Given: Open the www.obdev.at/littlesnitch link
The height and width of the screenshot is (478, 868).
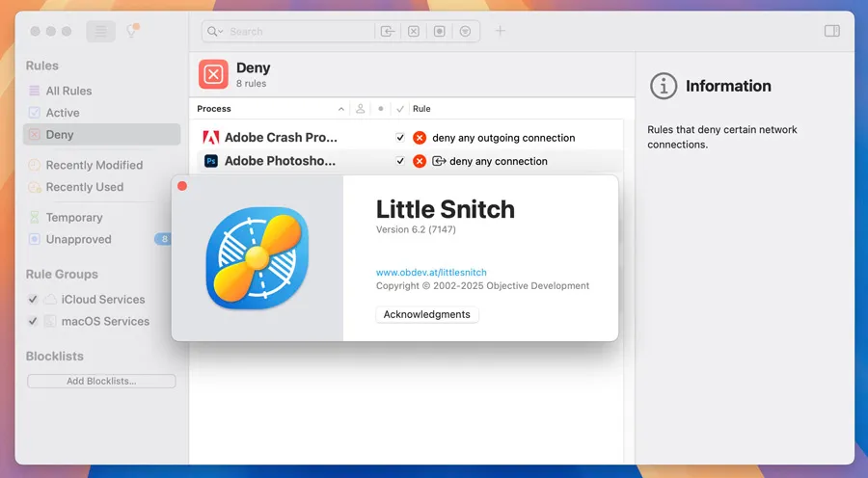Looking at the screenshot, I should [x=431, y=273].
